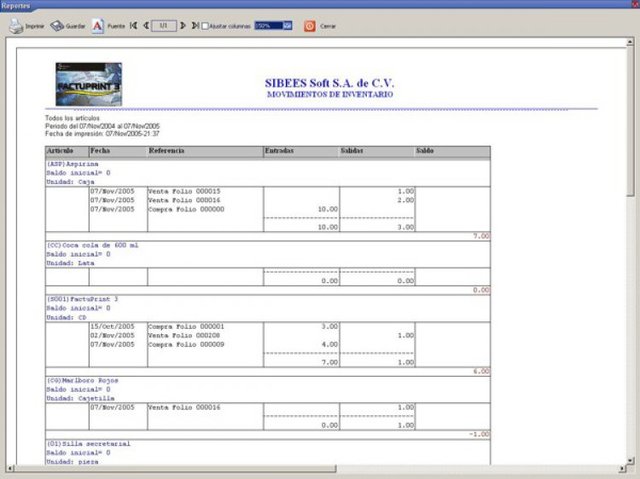The image size is (640, 479).
Task: Go to first page of report
Action: pos(133,26)
